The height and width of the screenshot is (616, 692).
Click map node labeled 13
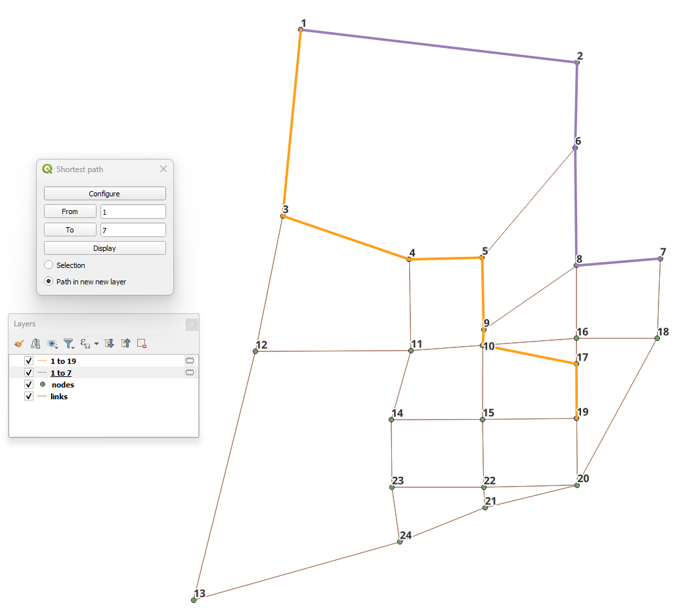click(194, 600)
